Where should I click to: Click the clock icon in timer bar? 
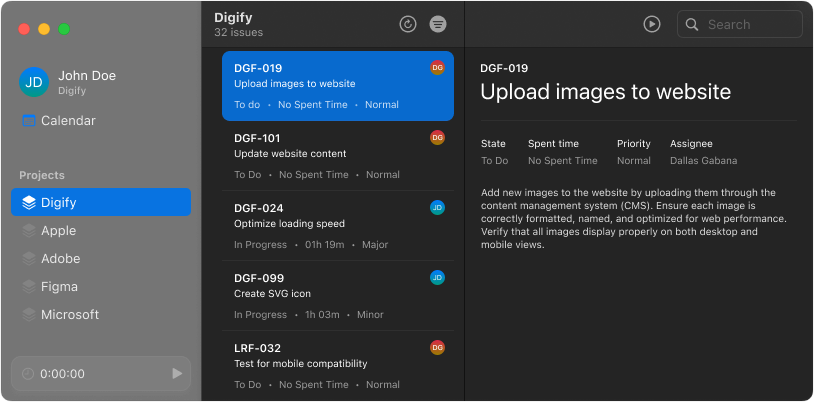pyautogui.click(x=28, y=374)
